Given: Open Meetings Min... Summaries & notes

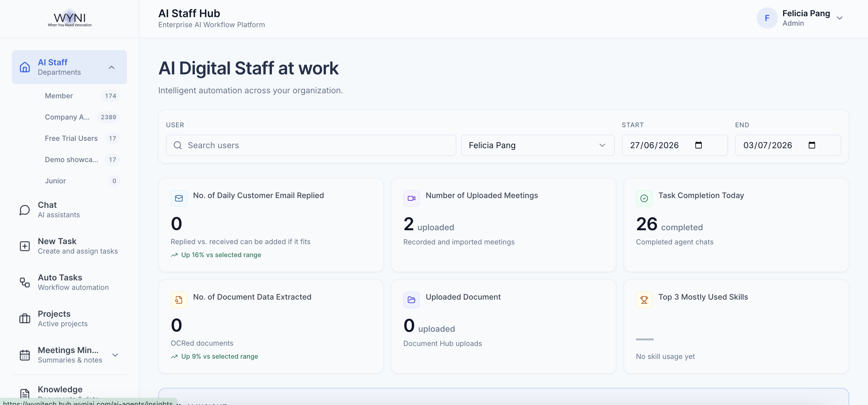Looking at the screenshot, I should [69, 355].
